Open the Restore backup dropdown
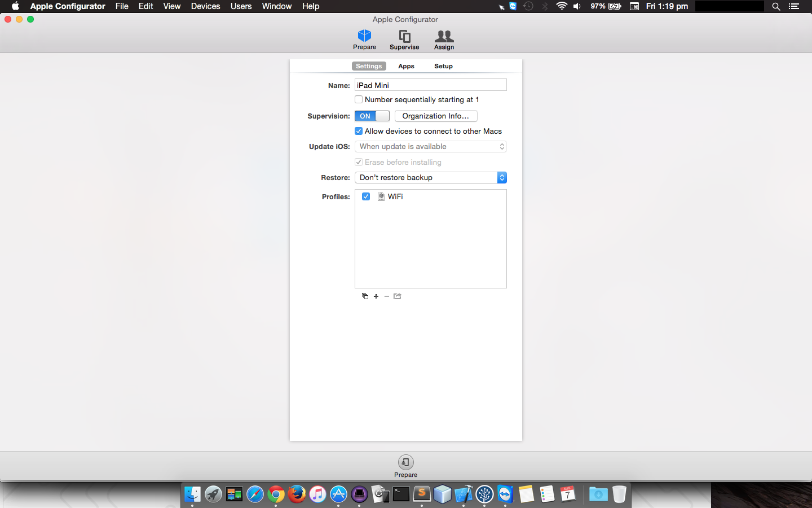Screen dimensions: 812x508 pos(431,177)
